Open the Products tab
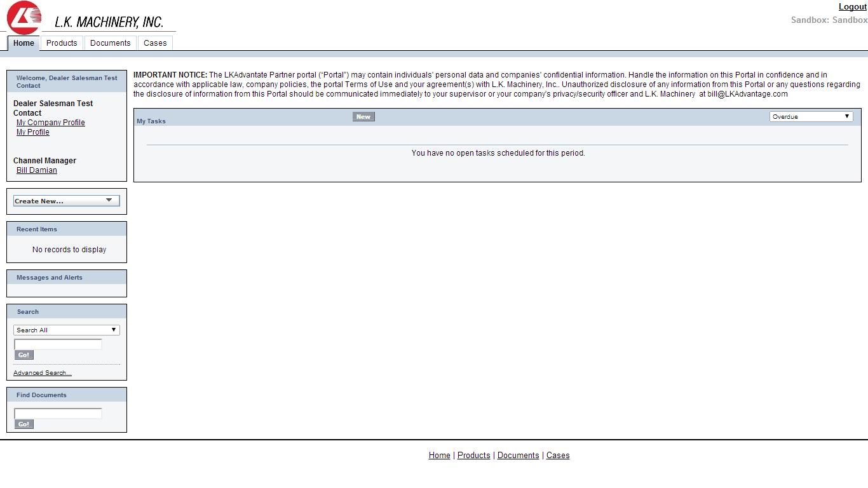The width and height of the screenshot is (868, 488). coord(62,43)
